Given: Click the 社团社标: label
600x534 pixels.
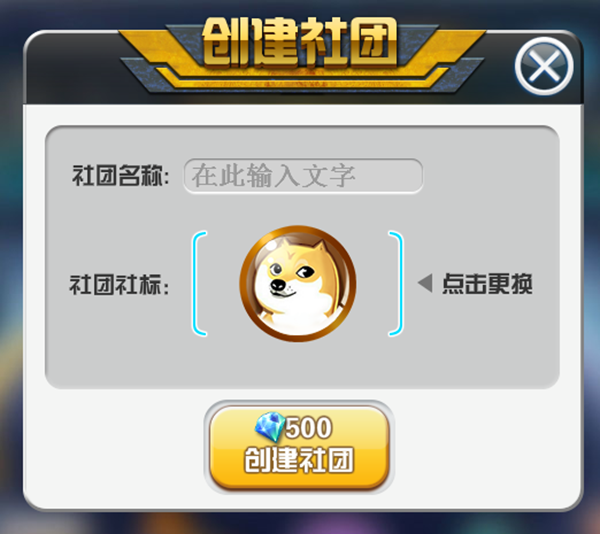Looking at the screenshot, I should (119, 285).
